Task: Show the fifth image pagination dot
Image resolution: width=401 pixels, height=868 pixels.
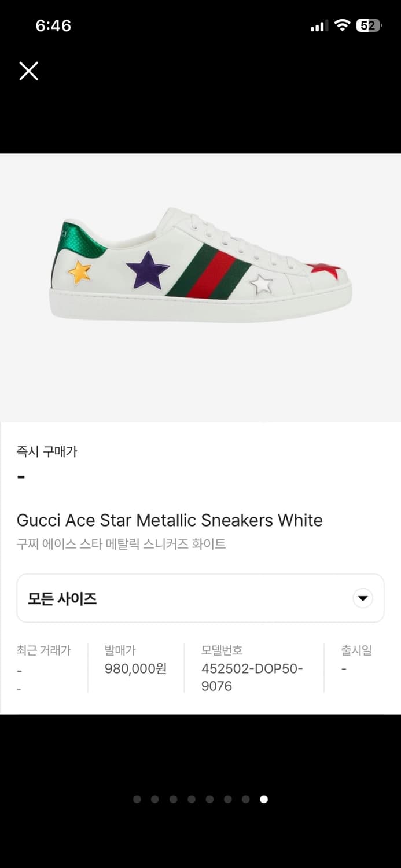Action: 209,799
